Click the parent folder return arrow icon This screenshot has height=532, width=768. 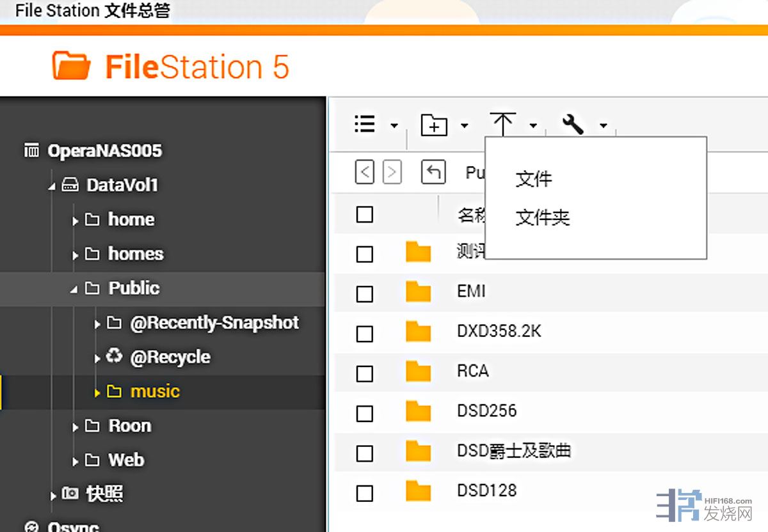(433, 173)
